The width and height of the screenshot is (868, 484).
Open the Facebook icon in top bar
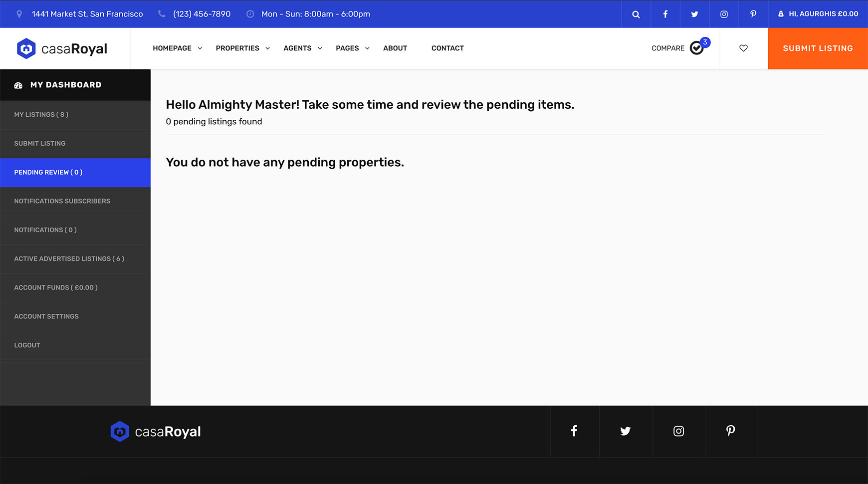pos(665,14)
